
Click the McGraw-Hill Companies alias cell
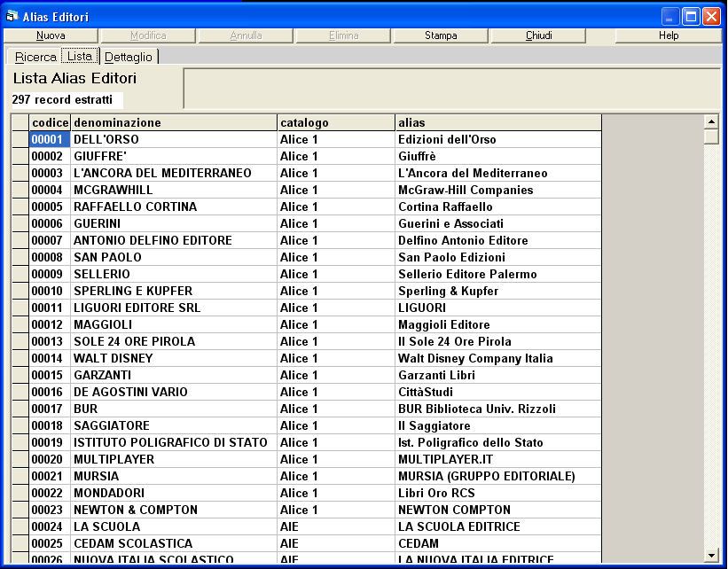pyautogui.click(x=498, y=190)
